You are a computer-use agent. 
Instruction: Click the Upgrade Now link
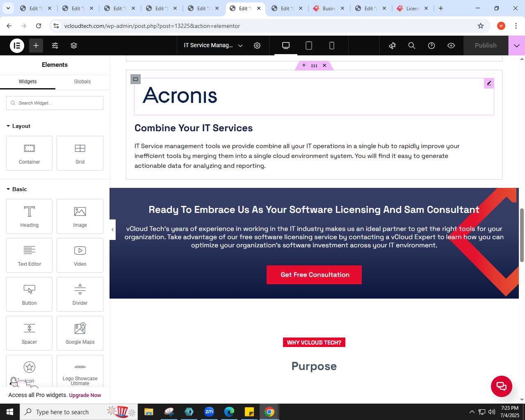[85, 395]
